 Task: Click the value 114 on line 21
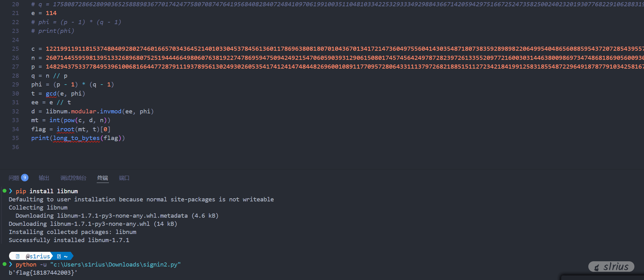coord(51,13)
